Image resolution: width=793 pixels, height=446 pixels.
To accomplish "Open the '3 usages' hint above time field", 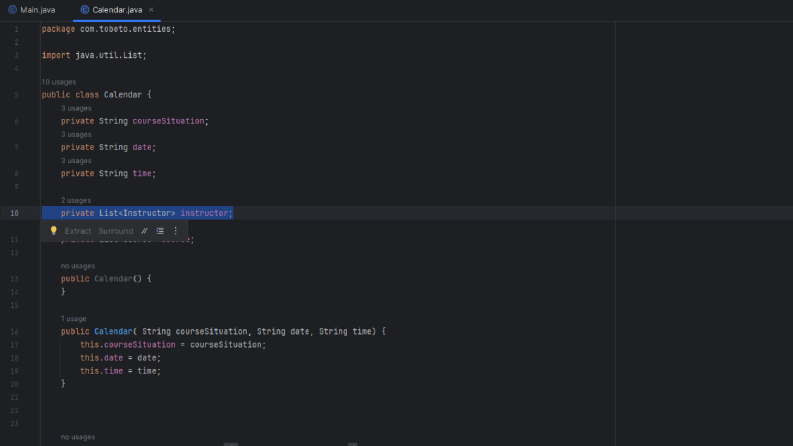I will [x=76, y=161].
